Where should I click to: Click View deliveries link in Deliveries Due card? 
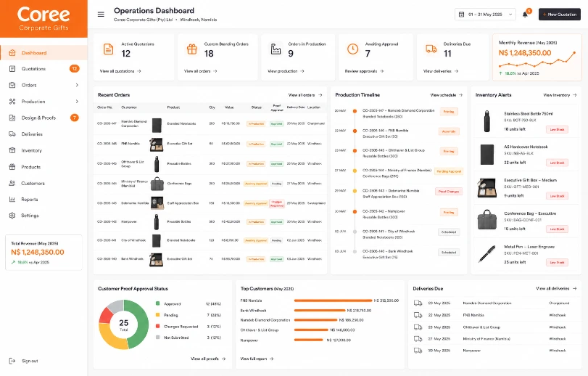(441, 71)
